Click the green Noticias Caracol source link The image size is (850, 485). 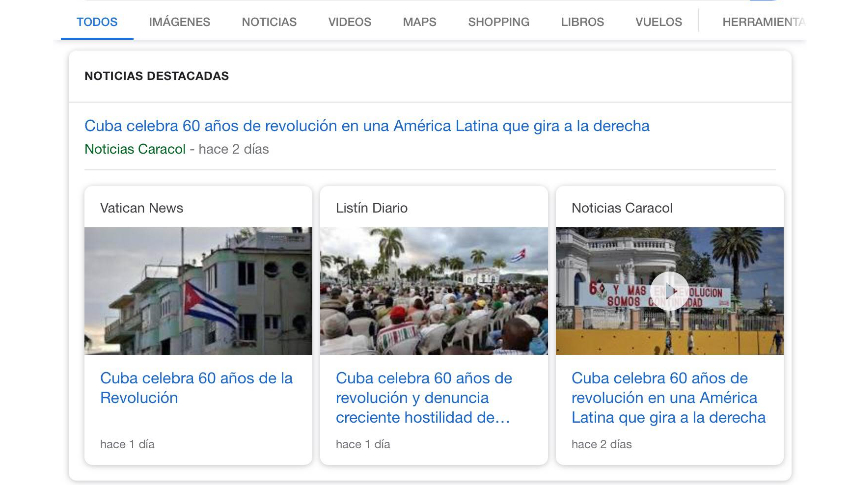135,149
